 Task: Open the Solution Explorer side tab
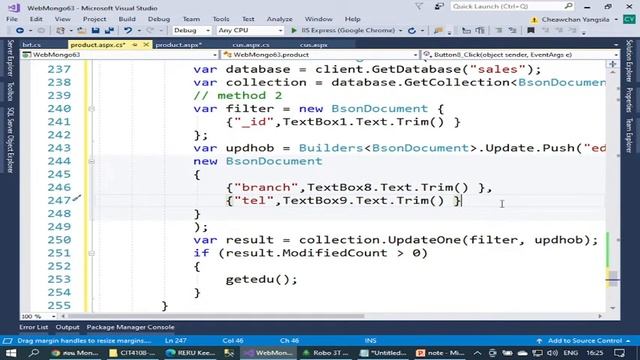(629, 60)
